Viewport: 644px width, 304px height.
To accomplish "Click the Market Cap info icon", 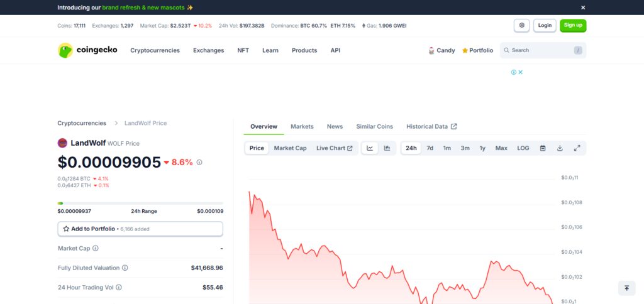I will (x=96, y=248).
